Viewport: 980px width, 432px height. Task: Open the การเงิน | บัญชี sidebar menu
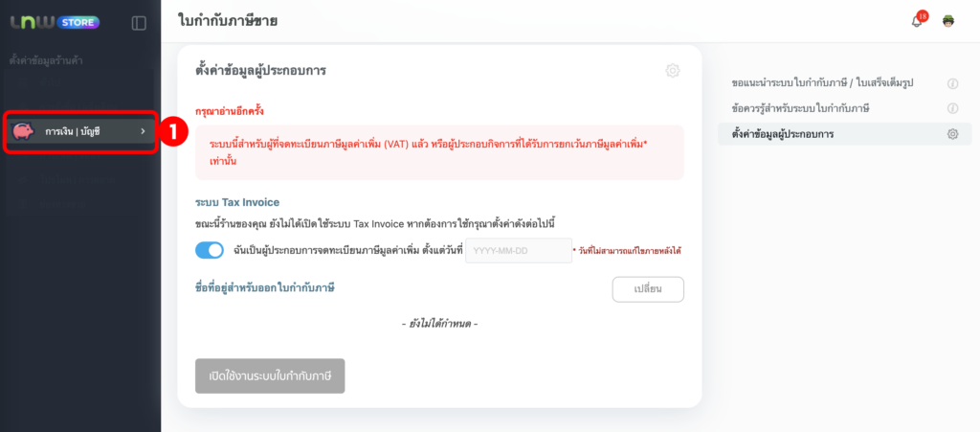78,131
